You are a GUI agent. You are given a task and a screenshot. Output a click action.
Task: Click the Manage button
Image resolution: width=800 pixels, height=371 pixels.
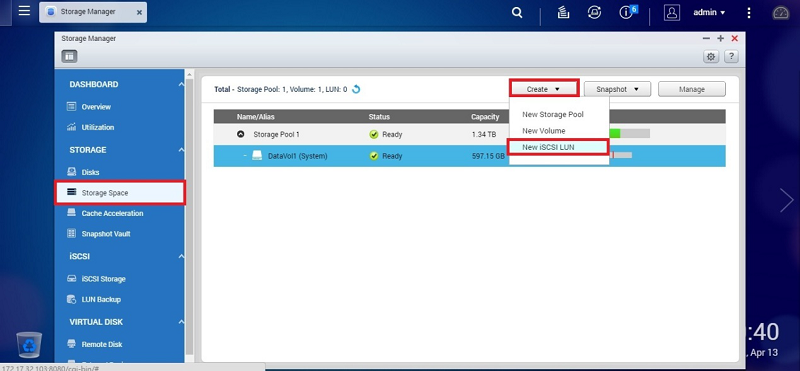click(692, 89)
